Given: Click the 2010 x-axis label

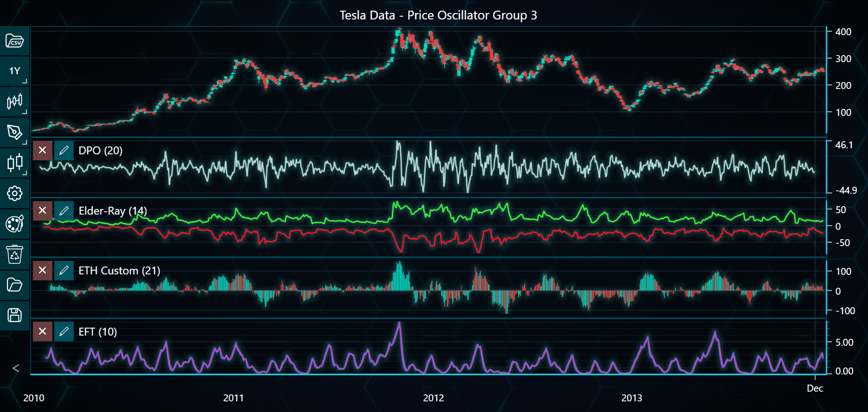Looking at the screenshot, I should pyautogui.click(x=34, y=398).
